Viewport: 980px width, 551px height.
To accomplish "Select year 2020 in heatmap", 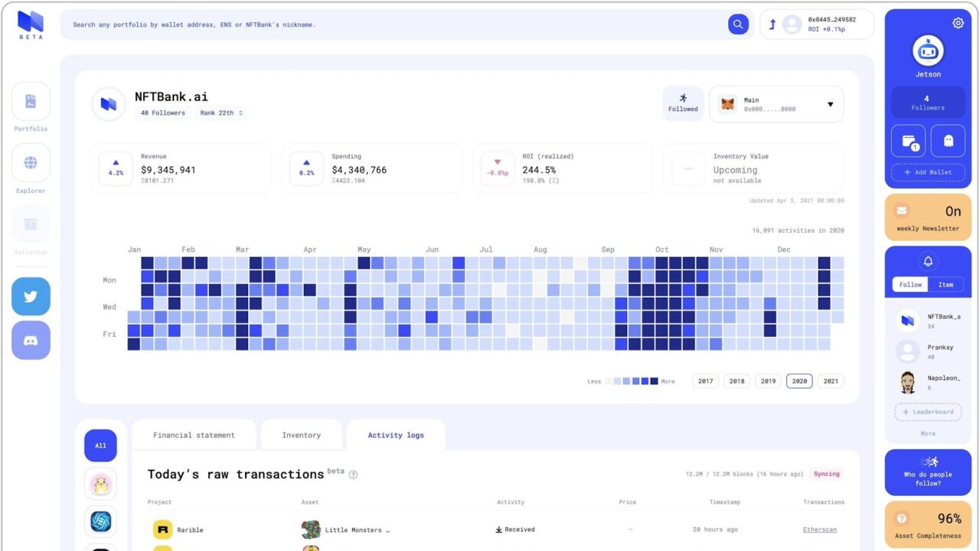I will click(x=799, y=381).
